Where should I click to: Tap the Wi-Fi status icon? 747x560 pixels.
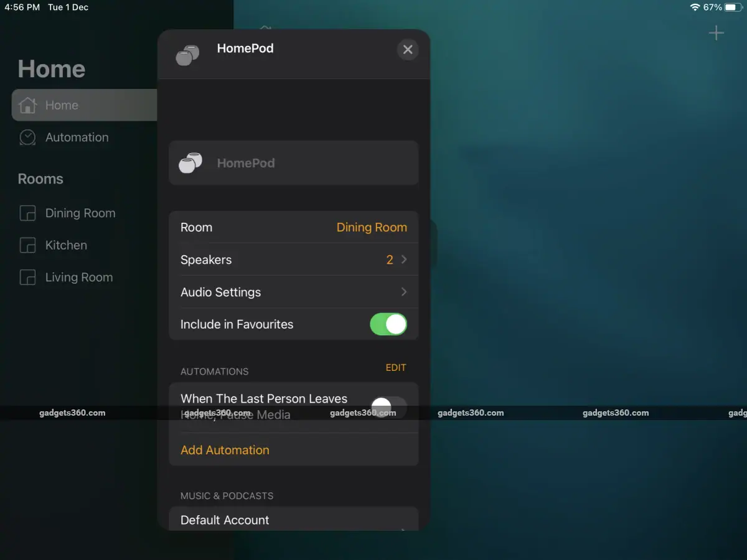695,7
